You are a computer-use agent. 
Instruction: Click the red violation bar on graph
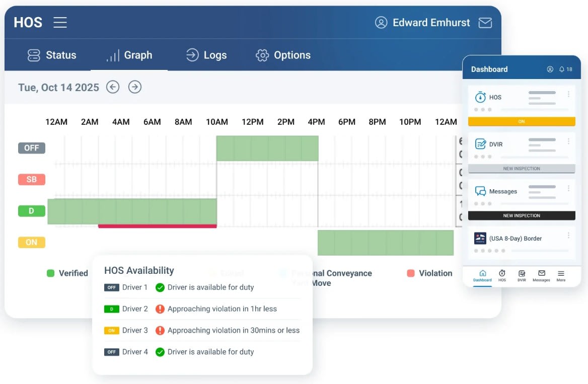coord(157,226)
